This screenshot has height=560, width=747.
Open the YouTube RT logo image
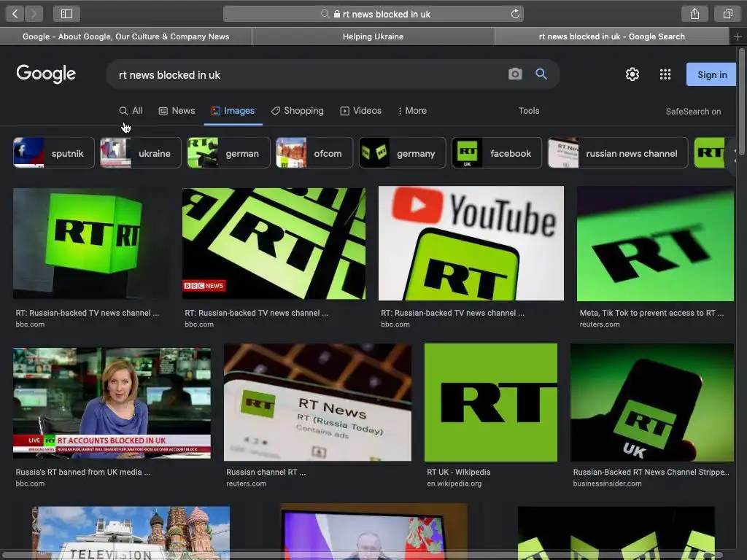(x=471, y=244)
